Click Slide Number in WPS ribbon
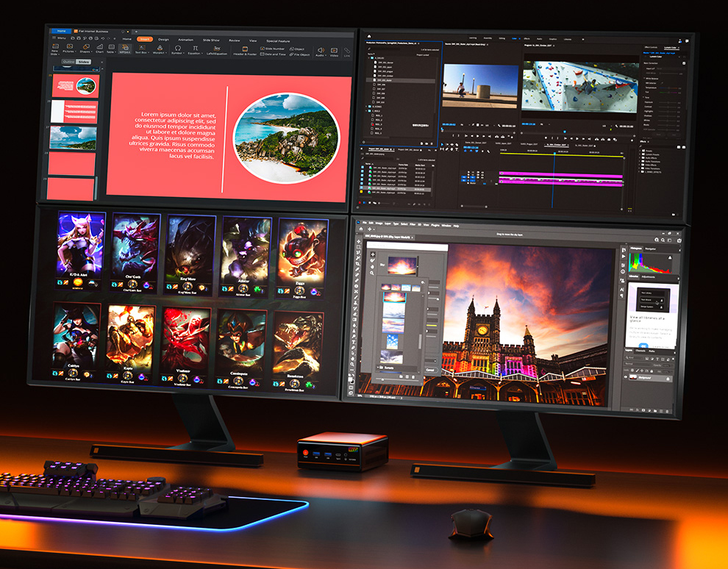The image size is (728, 569). (x=272, y=49)
